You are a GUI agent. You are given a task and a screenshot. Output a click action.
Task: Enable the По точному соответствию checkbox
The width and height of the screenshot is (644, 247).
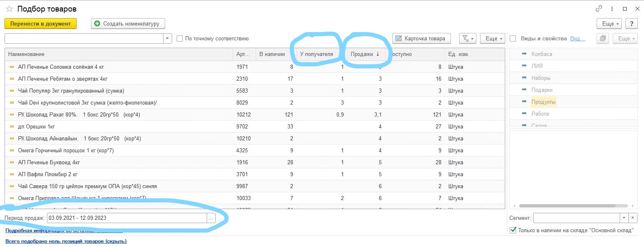180,39
